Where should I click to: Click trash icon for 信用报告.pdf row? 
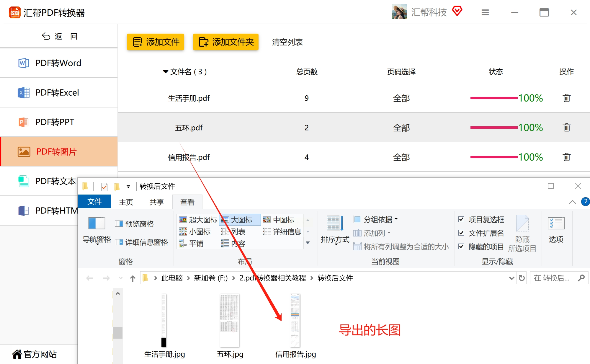click(x=566, y=157)
